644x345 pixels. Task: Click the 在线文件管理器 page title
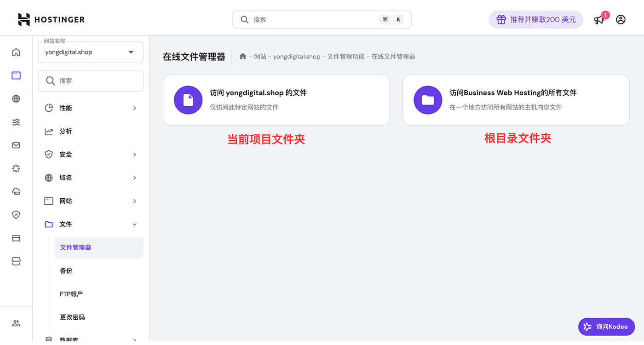[194, 57]
